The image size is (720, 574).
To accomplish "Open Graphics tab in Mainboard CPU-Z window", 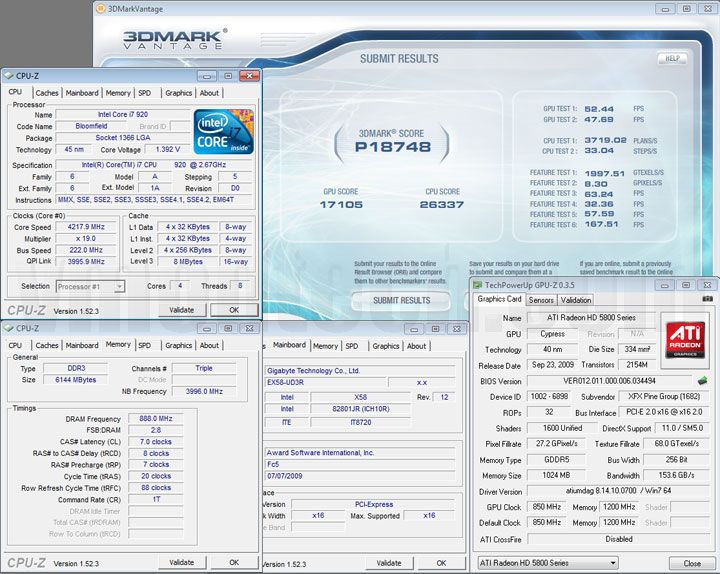I will coord(386,346).
